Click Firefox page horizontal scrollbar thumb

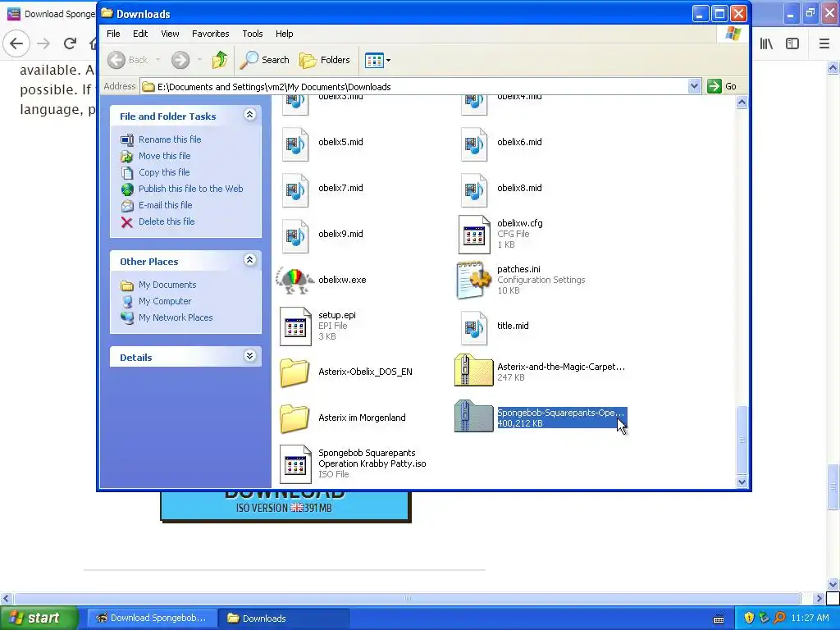click(x=407, y=598)
